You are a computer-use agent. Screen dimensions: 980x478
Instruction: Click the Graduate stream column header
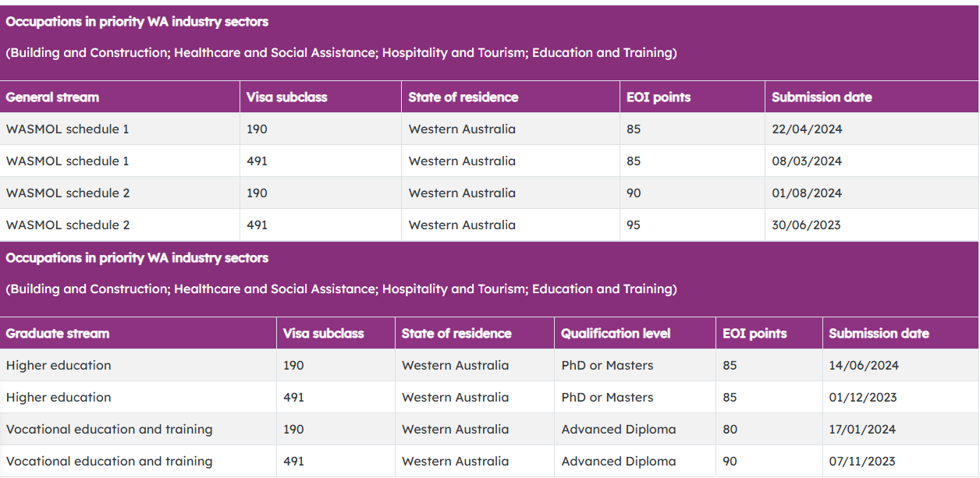pyautogui.click(x=58, y=334)
